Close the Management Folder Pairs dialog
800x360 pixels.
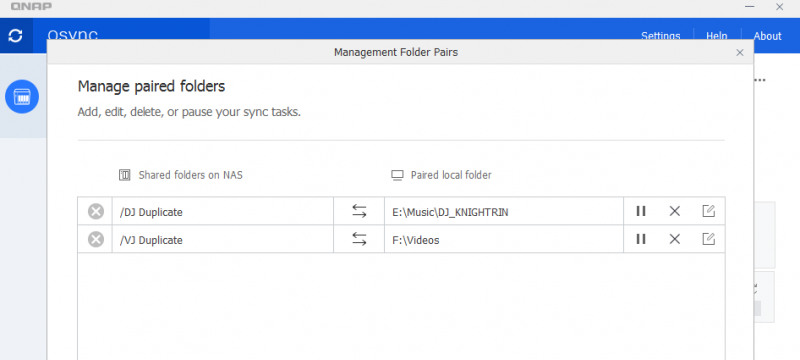pyautogui.click(x=739, y=53)
